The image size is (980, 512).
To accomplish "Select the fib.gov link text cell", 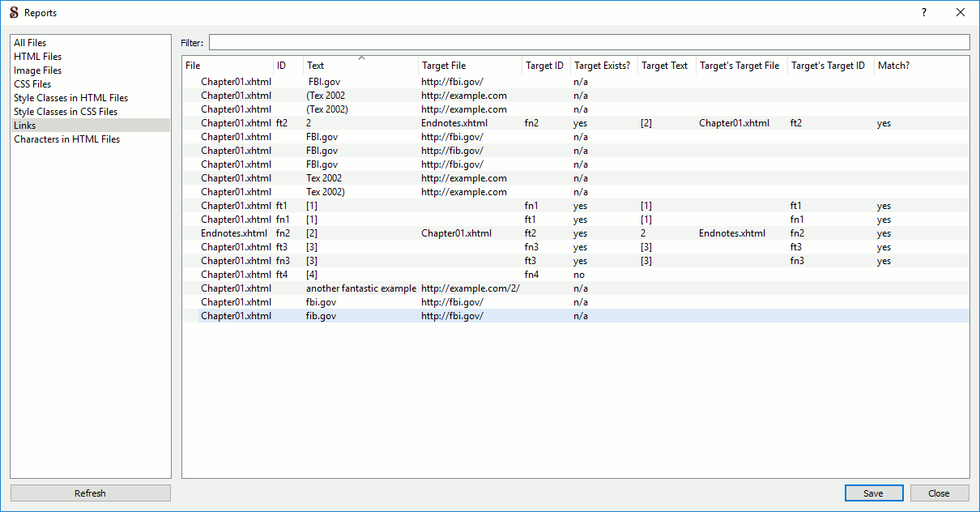I will (321, 316).
